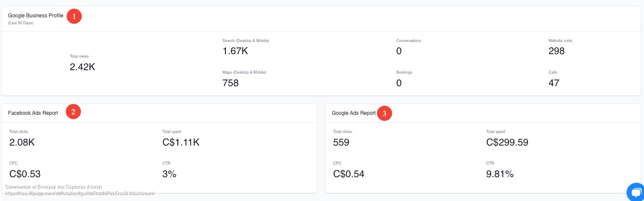Select Google Ads total clicks 559
Image resolution: width=644 pixels, height=201 pixels.
coord(341,142)
